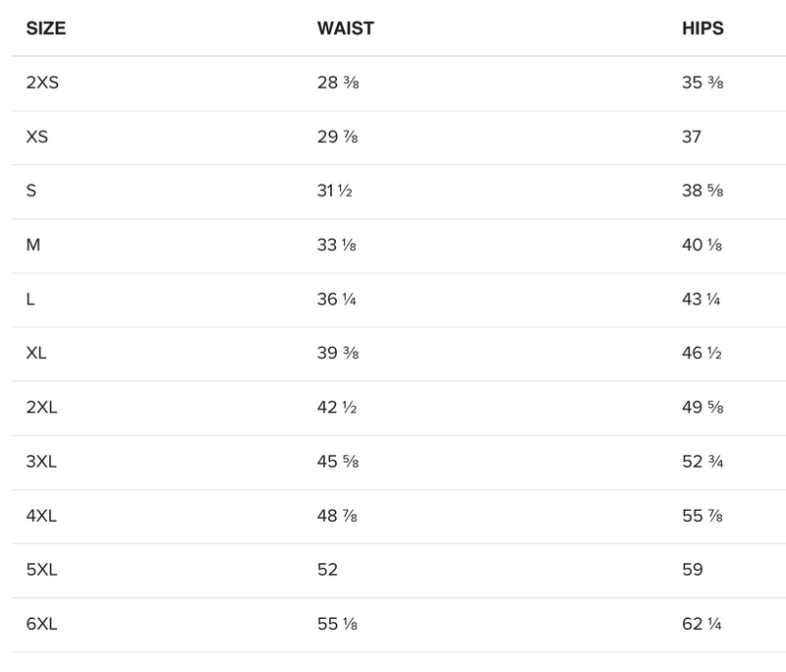Click waist value 31 ½
The width and height of the screenshot is (786, 672).
pos(334,191)
